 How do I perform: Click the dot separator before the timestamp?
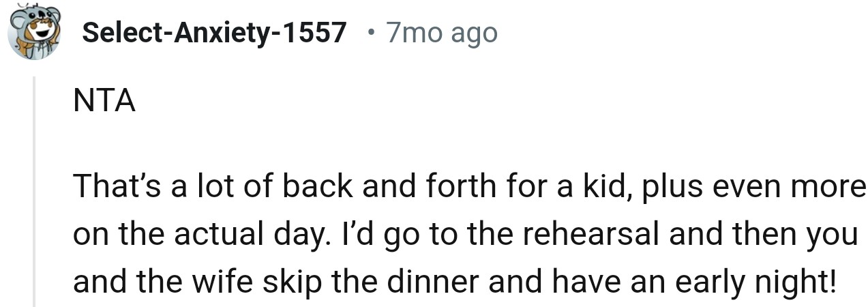pyautogui.click(x=370, y=32)
